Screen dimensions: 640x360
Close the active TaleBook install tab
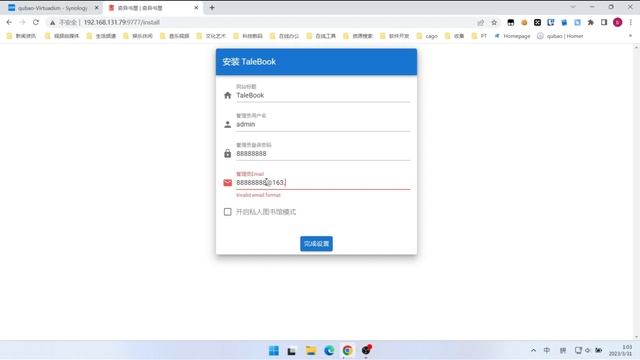[196, 8]
